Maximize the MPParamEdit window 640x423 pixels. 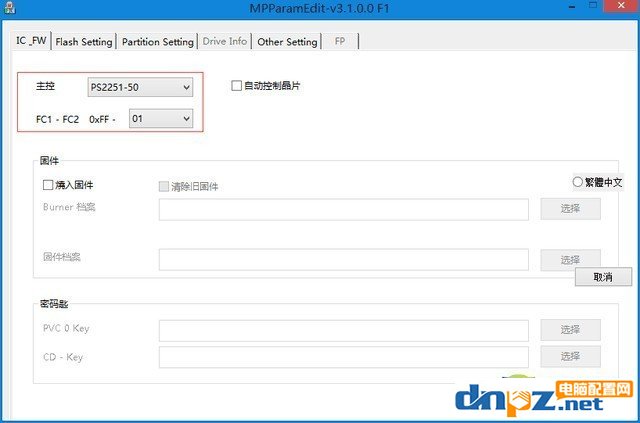(x=593, y=6)
